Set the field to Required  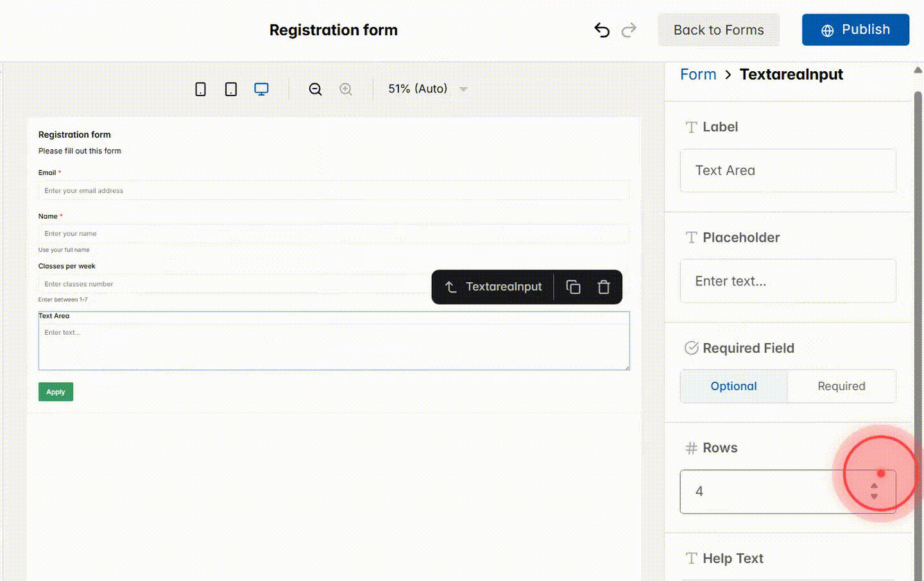tap(841, 386)
